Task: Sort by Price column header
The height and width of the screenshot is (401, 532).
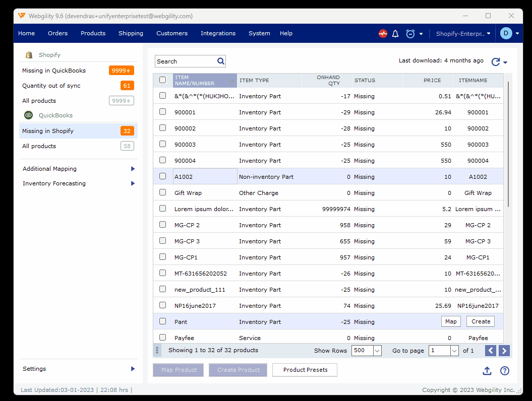Action: click(428, 80)
